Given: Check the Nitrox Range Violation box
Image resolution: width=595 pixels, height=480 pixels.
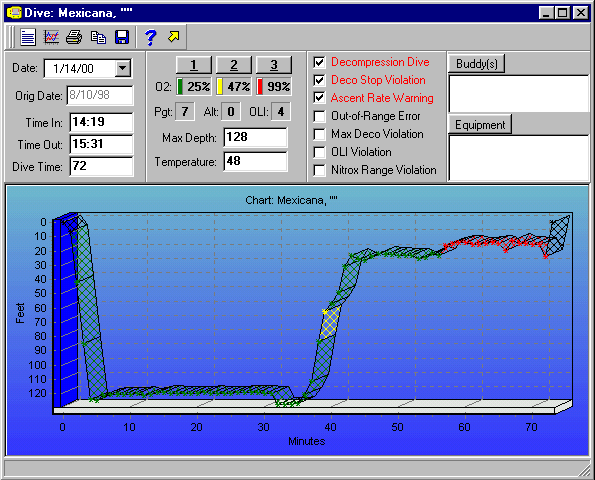Looking at the screenshot, I should click(320, 170).
